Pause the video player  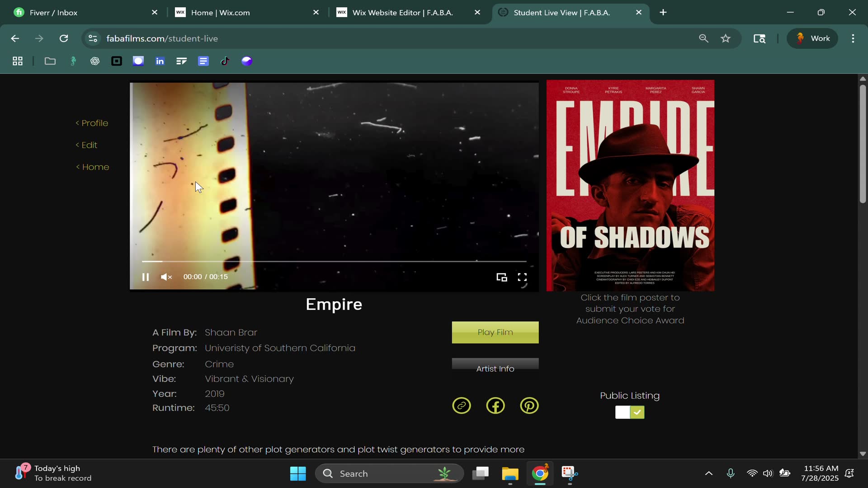[145, 277]
